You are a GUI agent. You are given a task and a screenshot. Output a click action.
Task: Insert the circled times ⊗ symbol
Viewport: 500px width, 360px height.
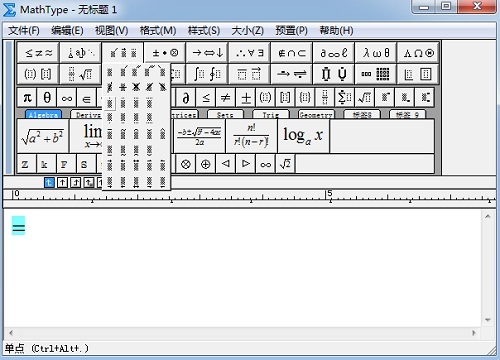[186, 164]
